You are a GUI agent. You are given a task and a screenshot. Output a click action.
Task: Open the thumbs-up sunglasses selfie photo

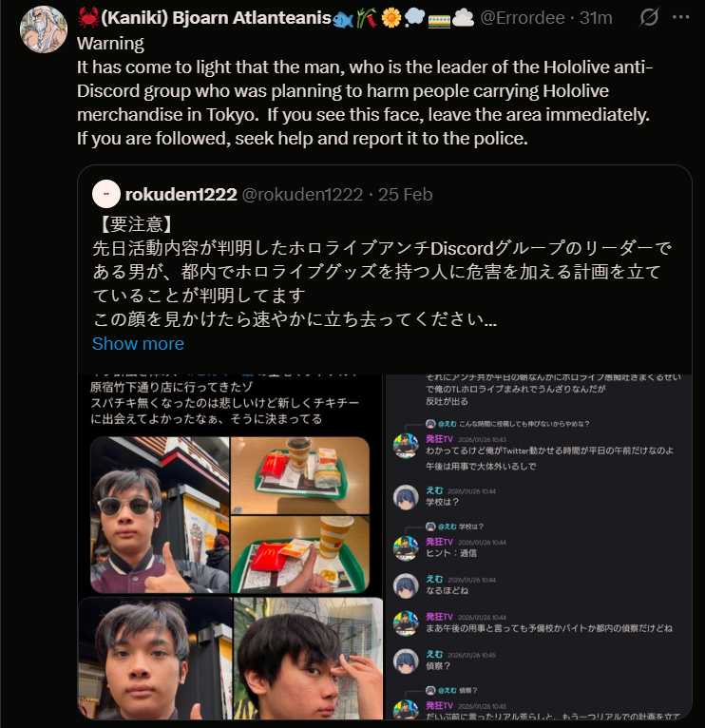160,514
